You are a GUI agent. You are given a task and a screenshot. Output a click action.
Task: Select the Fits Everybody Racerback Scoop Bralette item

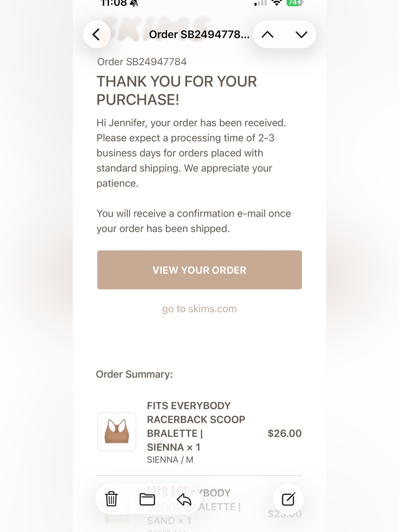pos(196,426)
